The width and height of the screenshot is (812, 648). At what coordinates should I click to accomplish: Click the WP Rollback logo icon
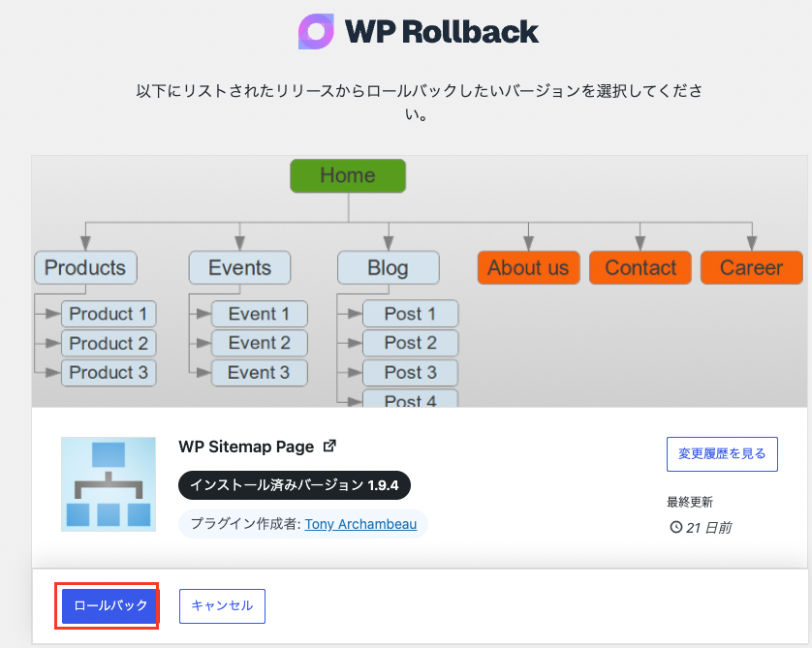coord(316,32)
